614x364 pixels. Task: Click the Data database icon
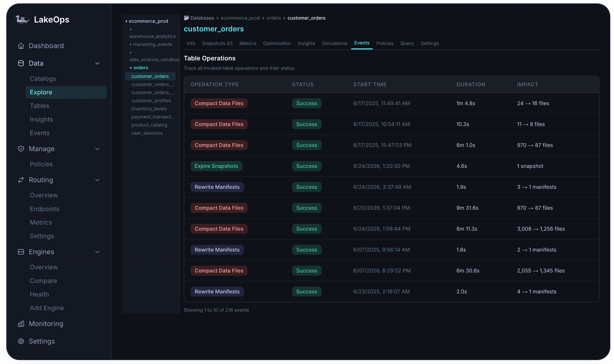click(x=21, y=63)
